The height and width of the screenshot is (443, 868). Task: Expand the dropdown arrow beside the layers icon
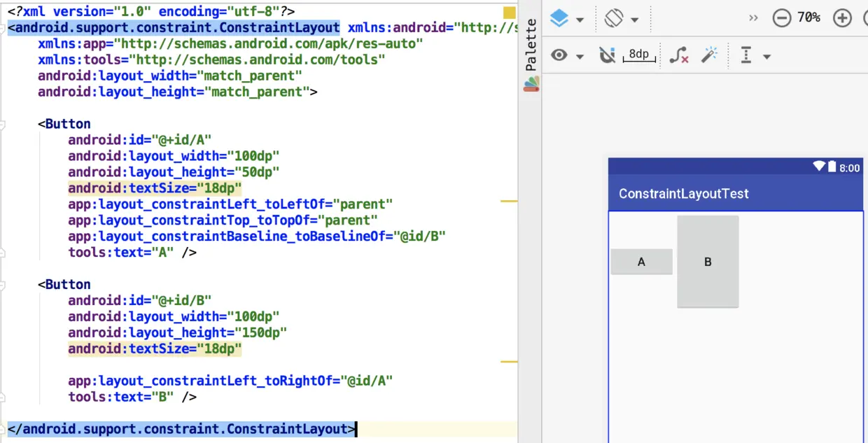point(580,20)
